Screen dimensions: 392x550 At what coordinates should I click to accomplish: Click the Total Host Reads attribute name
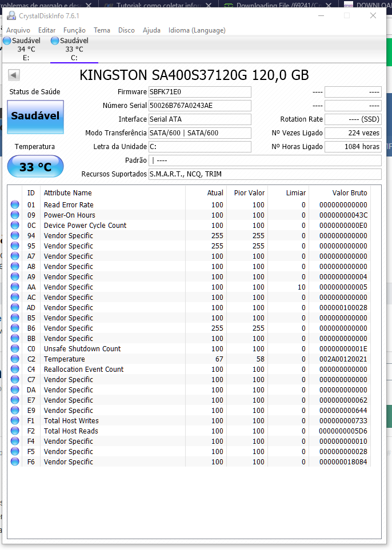(x=71, y=431)
